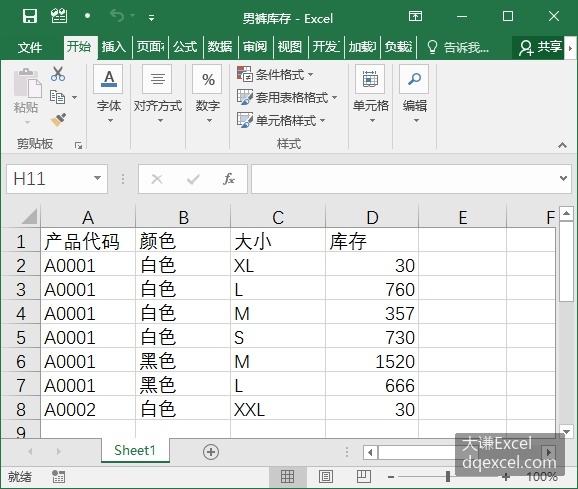Open the 对齐方式 alignment group
Image resolution: width=578 pixels, height=489 pixels.
click(x=158, y=94)
